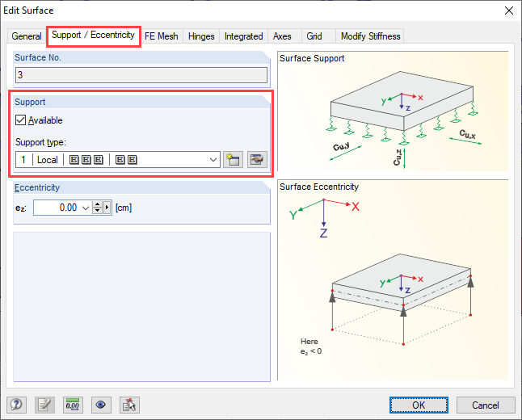Screen dimensions: 522x420
Task: Go to the Integrated tab
Action: 243,36
